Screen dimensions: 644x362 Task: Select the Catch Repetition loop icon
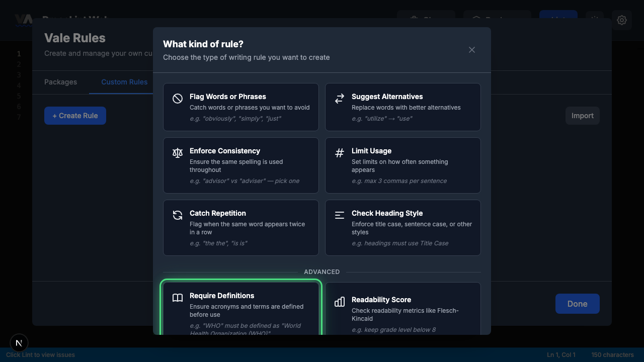178,215
